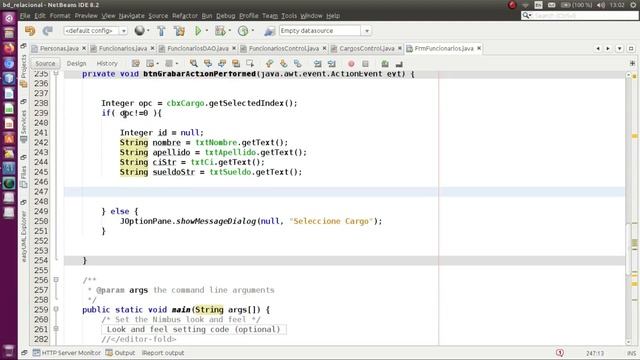Image resolution: width=640 pixels, height=360 pixels.
Task: Open the Navigate menu
Action: pyautogui.click(x=131, y=16)
